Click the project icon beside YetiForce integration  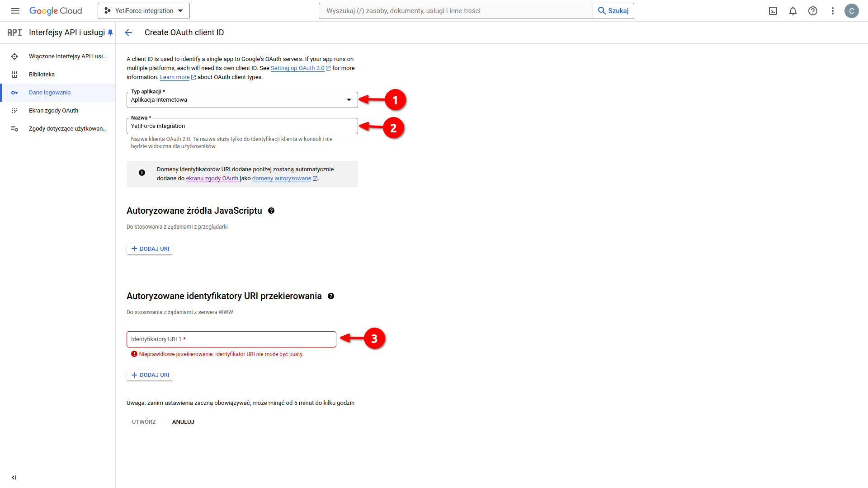(x=108, y=11)
